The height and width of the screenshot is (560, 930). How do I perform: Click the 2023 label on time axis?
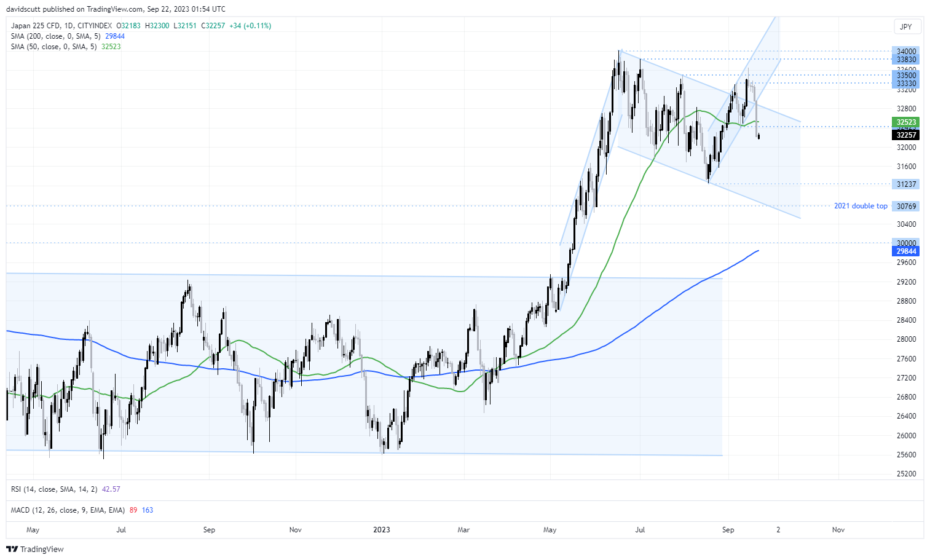pos(382,530)
